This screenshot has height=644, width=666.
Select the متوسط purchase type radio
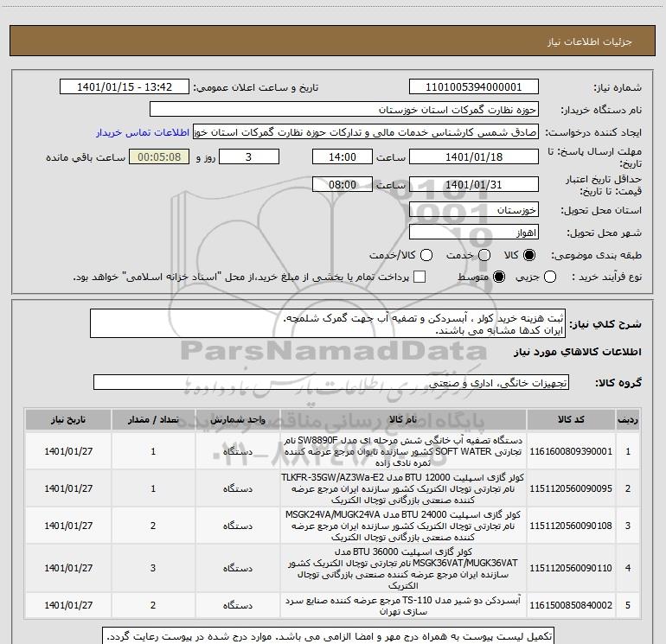click(x=499, y=277)
